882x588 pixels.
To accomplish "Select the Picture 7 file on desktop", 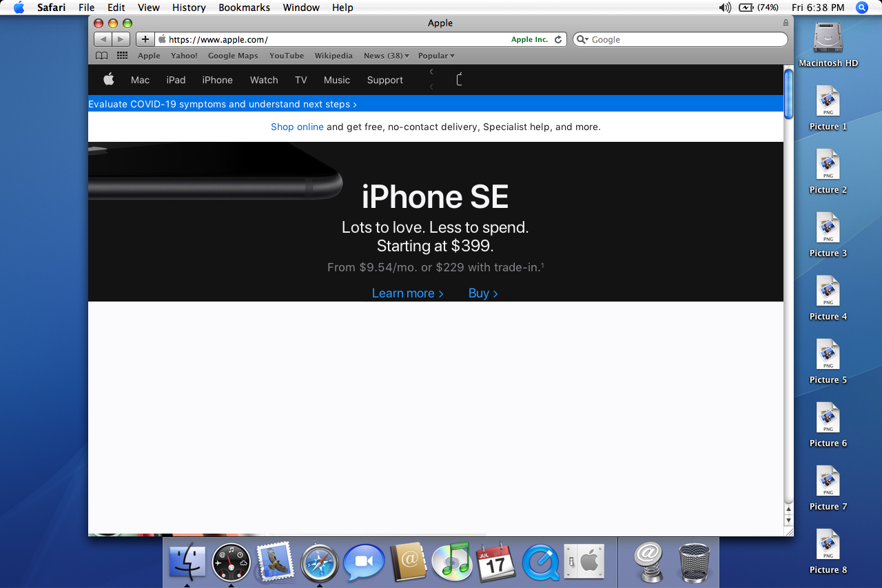I will click(828, 488).
